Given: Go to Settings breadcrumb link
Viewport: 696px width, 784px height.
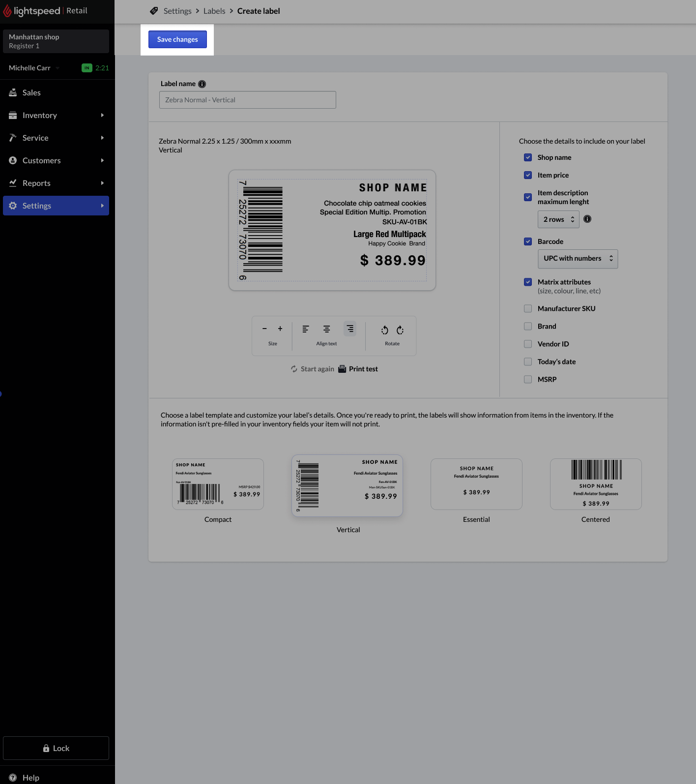Looking at the screenshot, I should pyautogui.click(x=177, y=11).
